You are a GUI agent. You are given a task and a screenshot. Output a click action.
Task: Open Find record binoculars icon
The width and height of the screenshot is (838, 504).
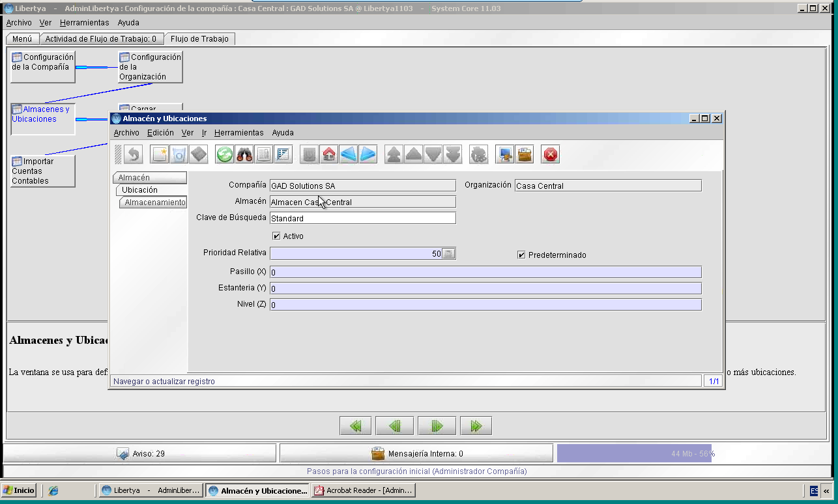coord(244,154)
